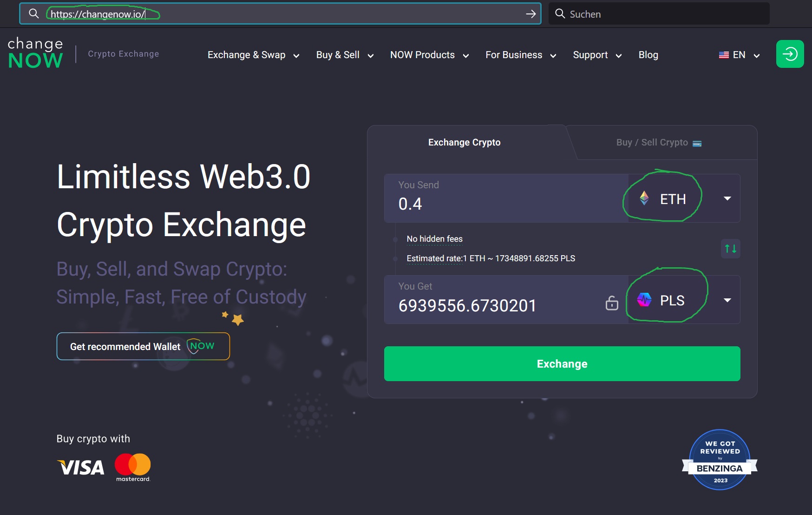Click the Get recommended Wallet button

143,346
